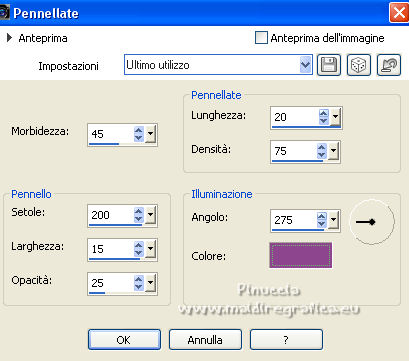Click the purple Colore swatch
Image resolution: width=409 pixels, height=361 pixels.
click(x=301, y=255)
